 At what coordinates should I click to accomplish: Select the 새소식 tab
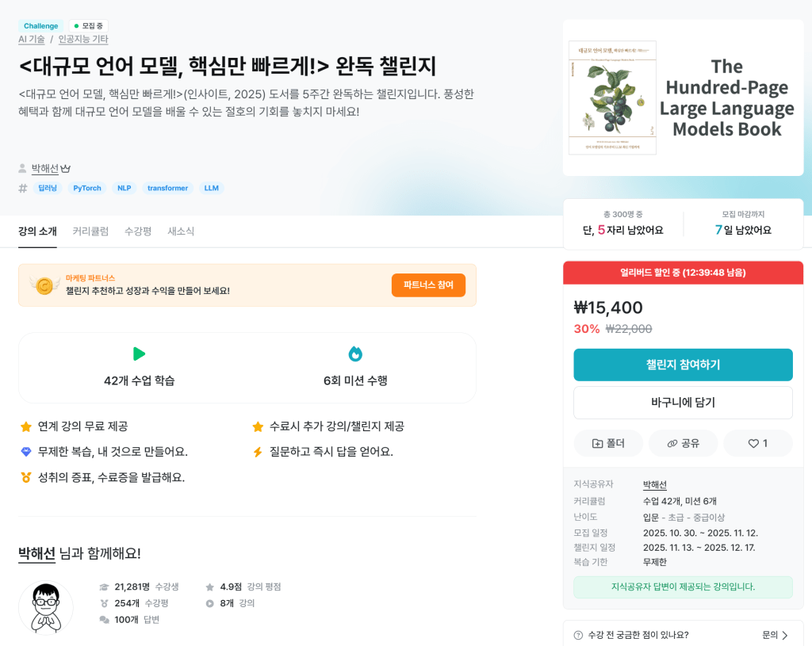(x=181, y=231)
